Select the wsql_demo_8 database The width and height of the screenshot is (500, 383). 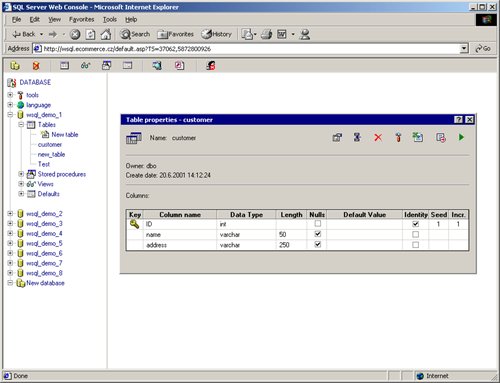(44, 273)
